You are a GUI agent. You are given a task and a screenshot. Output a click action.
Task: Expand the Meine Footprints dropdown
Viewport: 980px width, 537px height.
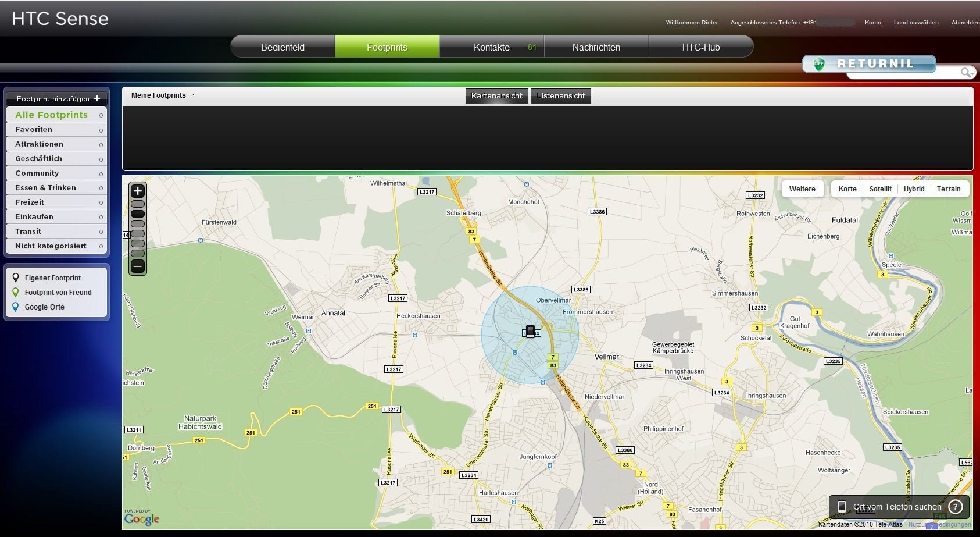point(163,95)
